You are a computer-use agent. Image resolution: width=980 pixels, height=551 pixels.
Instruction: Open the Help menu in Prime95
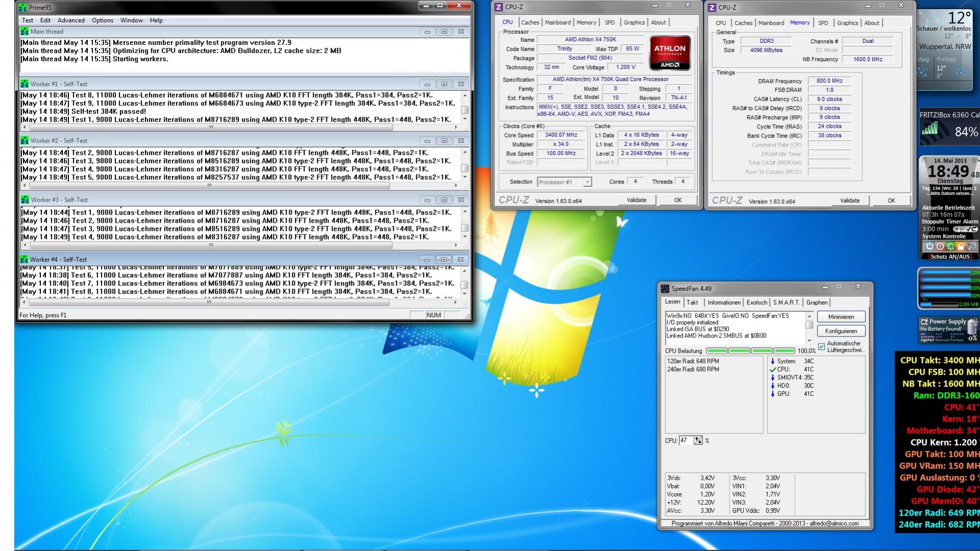tap(156, 20)
